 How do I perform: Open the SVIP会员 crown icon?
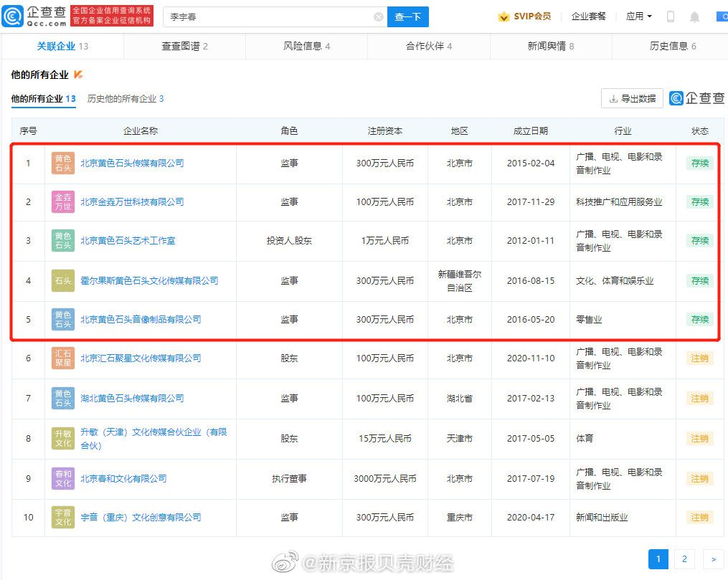pos(504,16)
